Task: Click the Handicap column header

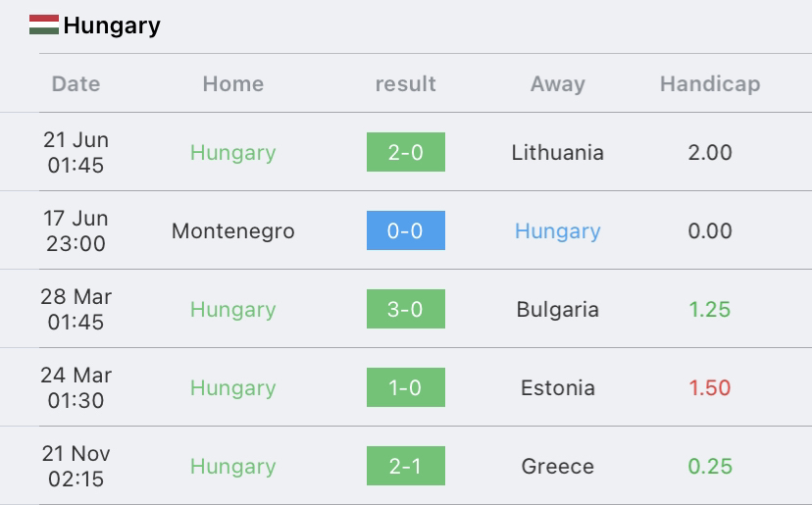Action: (710, 84)
